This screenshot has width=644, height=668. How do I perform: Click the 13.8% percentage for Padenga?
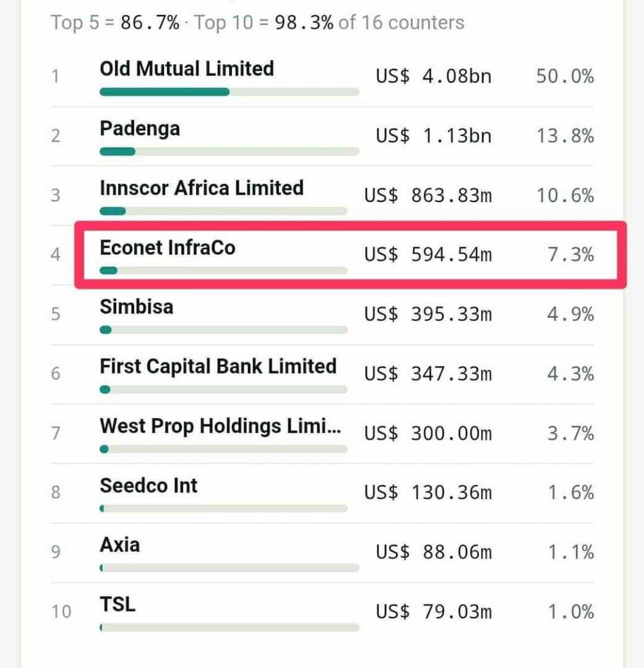[565, 136]
